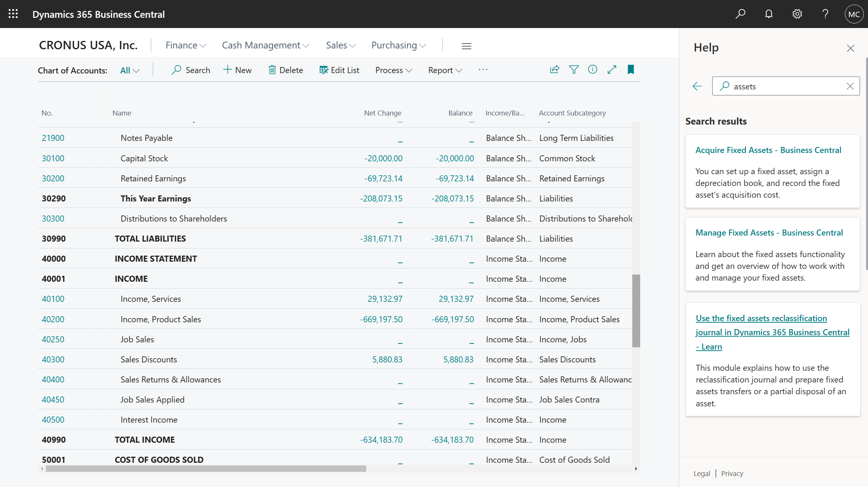
Task: Click the Filter icon in the toolbar
Action: (573, 70)
